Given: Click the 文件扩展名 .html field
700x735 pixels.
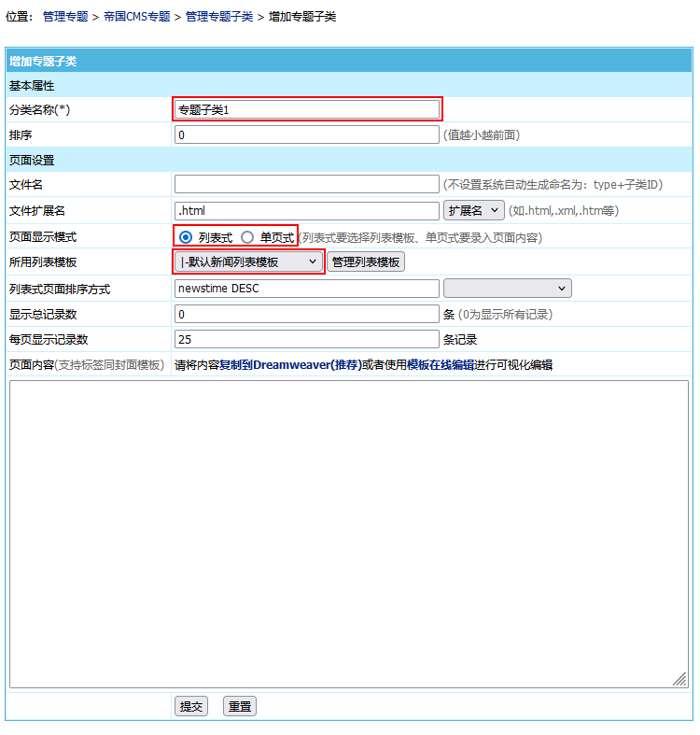Looking at the screenshot, I should (x=306, y=211).
